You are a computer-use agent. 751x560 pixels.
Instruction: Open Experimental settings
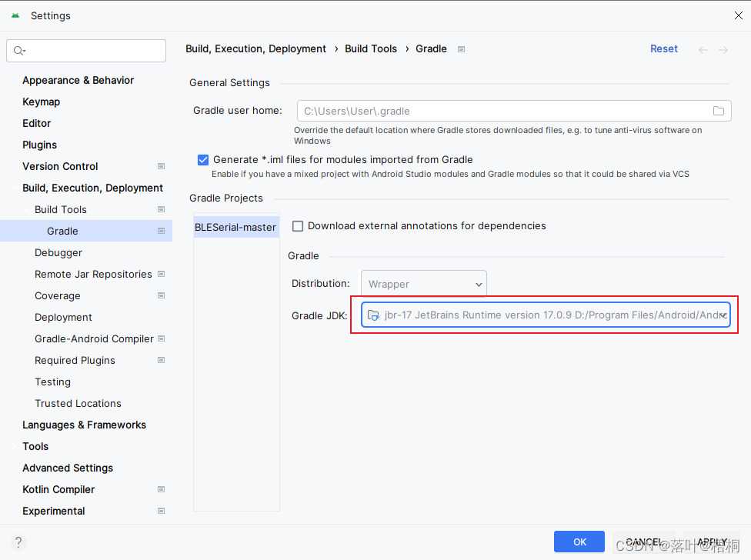coord(54,512)
